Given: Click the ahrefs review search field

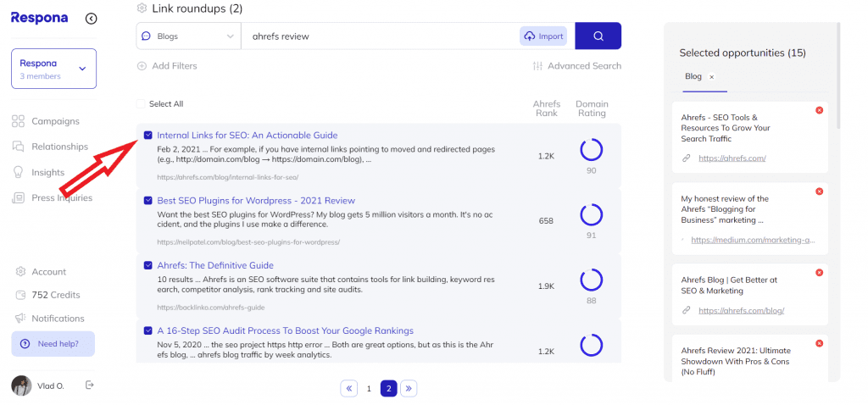Looking at the screenshot, I should 380,36.
